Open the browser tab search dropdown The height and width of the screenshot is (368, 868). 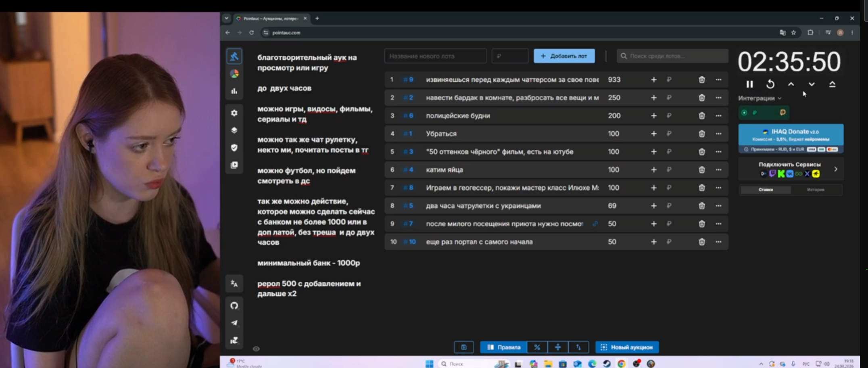[227, 18]
